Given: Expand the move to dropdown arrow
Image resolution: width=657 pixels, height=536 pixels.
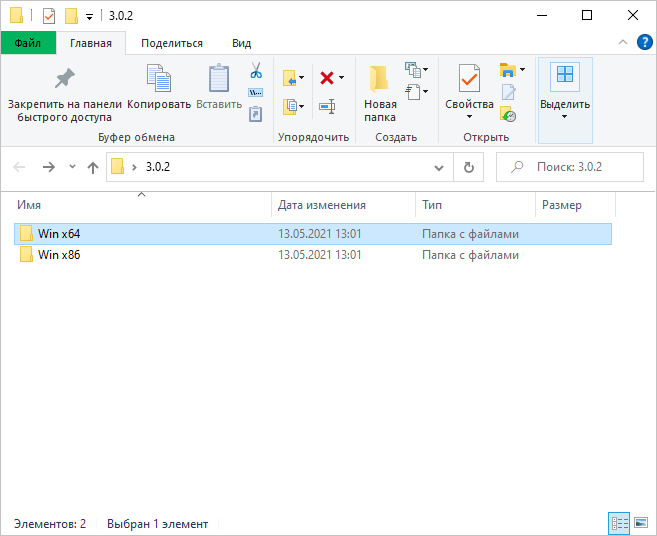Looking at the screenshot, I should point(301,78).
